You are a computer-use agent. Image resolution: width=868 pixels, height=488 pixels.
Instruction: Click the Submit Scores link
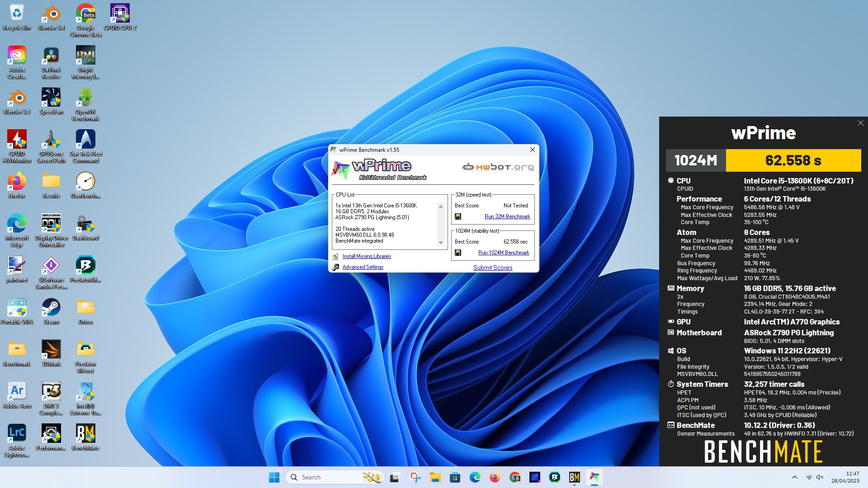(x=493, y=267)
